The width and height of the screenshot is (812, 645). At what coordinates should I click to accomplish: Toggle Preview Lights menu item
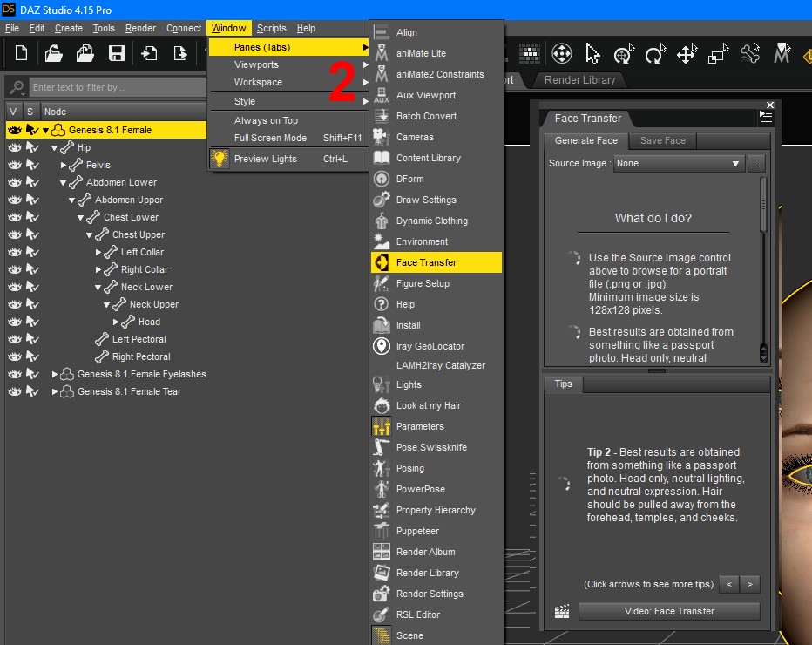pos(288,159)
